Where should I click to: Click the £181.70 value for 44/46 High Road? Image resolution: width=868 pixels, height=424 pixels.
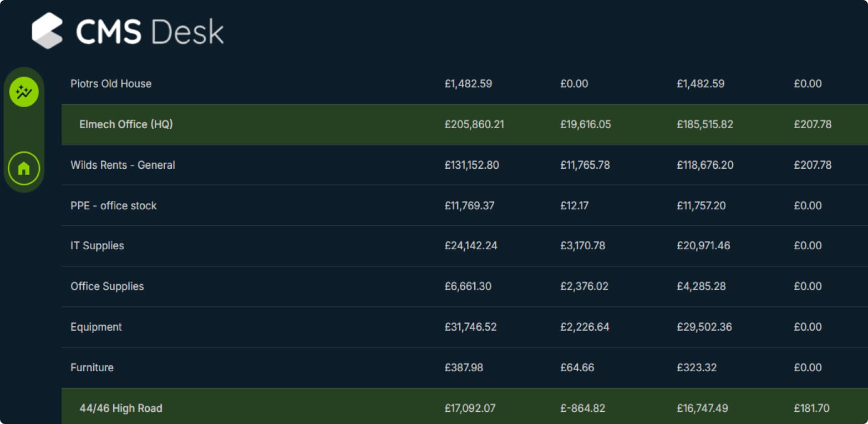coord(811,408)
